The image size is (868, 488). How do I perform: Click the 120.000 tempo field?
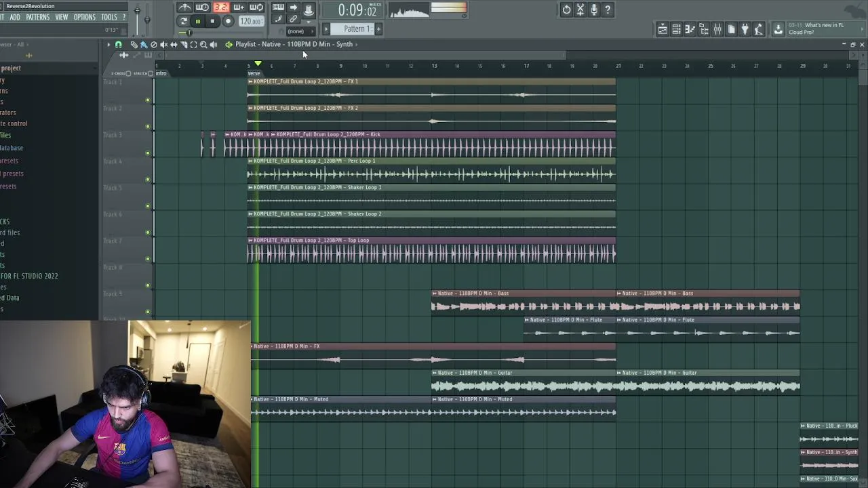click(x=251, y=22)
